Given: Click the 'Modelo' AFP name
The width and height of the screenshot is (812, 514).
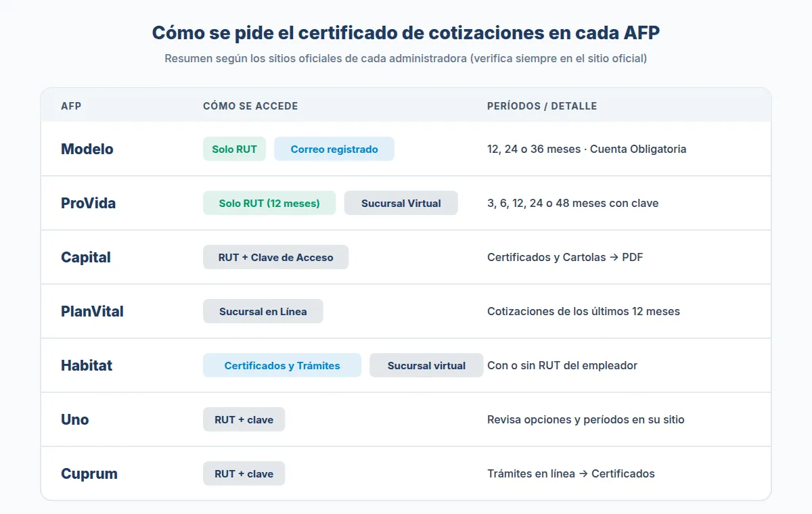Looking at the screenshot, I should point(87,149).
